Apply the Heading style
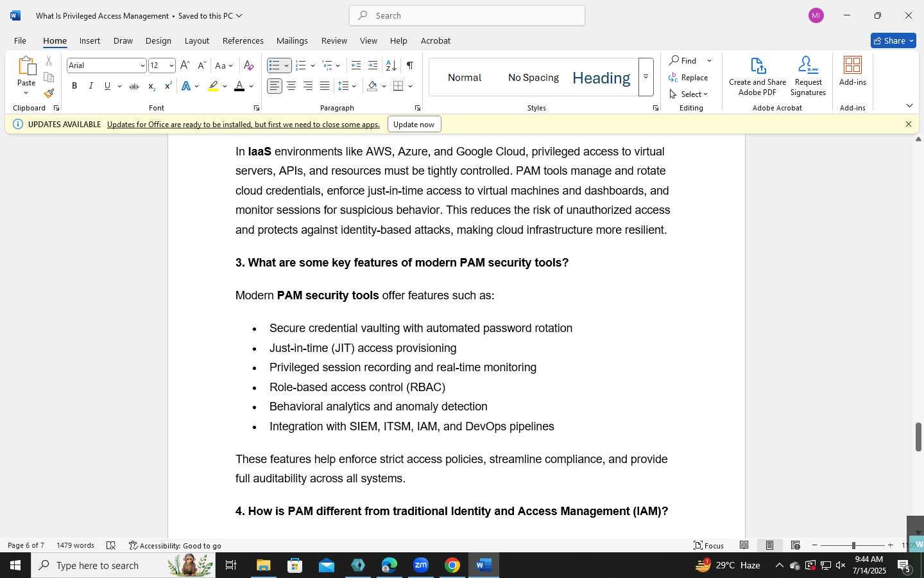 (601, 78)
